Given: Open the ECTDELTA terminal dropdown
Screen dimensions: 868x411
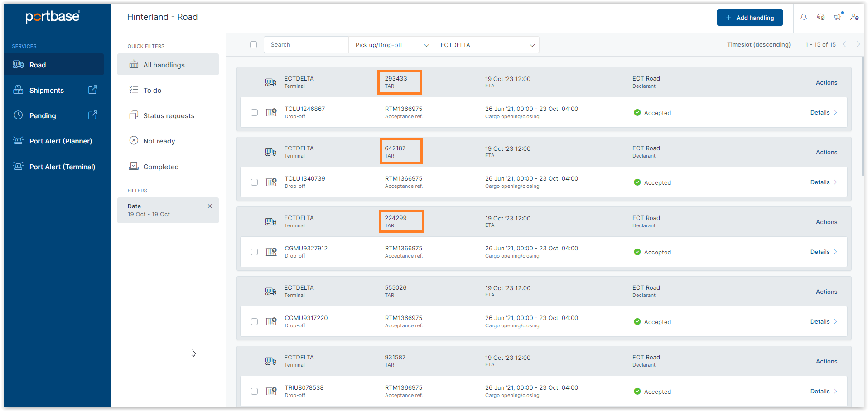Looking at the screenshot, I should (x=487, y=45).
